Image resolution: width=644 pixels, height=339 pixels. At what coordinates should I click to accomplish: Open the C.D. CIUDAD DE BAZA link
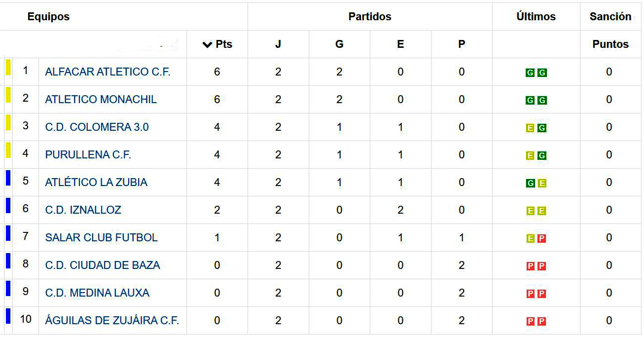point(103,265)
